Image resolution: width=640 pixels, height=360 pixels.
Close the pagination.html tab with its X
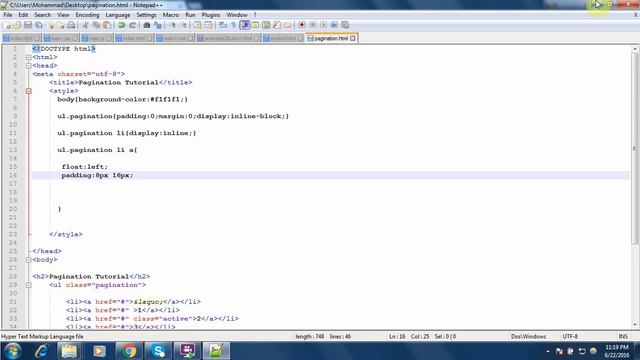353,38
